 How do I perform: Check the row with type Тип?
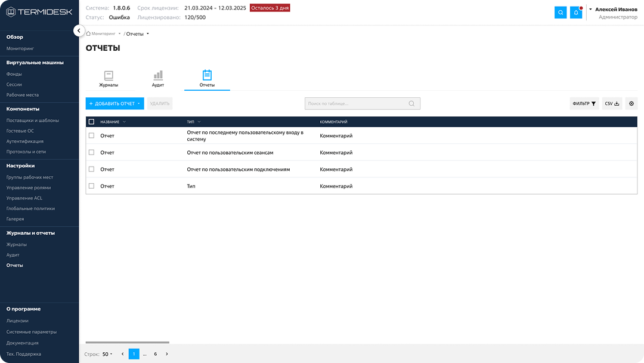tap(91, 186)
